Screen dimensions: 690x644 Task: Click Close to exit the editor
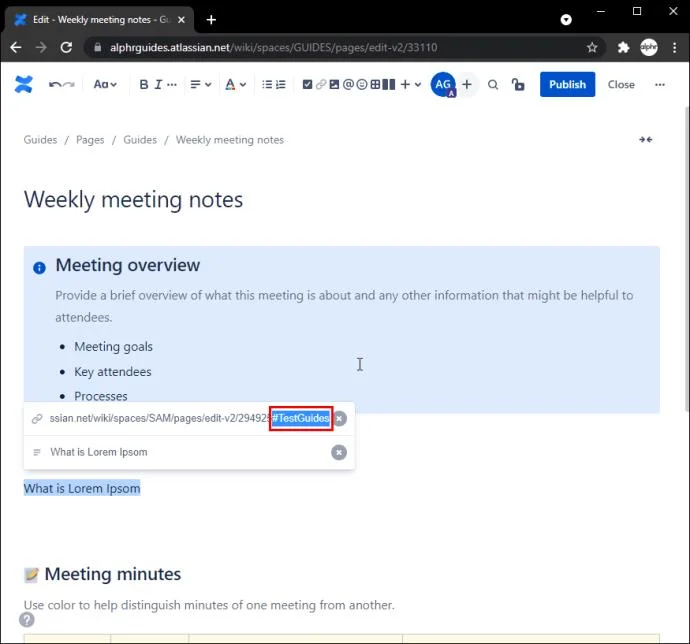(x=621, y=85)
